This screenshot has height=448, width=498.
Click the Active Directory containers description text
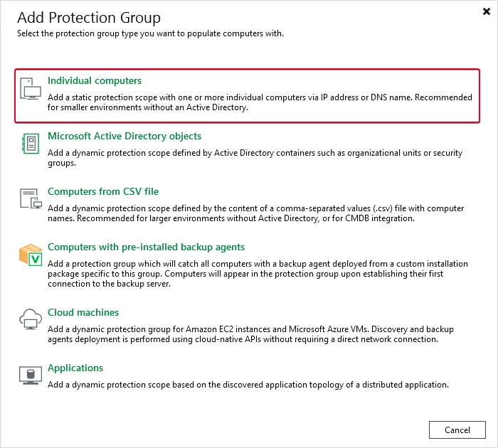tap(255, 158)
